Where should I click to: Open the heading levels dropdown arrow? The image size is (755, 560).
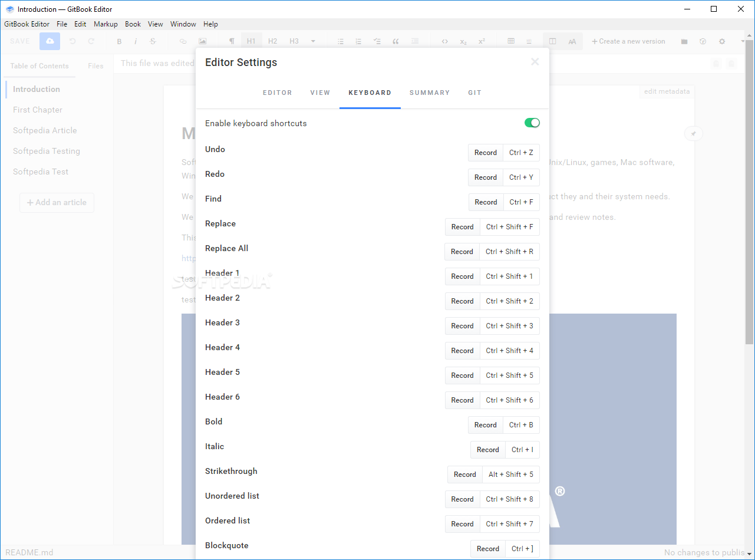(313, 41)
